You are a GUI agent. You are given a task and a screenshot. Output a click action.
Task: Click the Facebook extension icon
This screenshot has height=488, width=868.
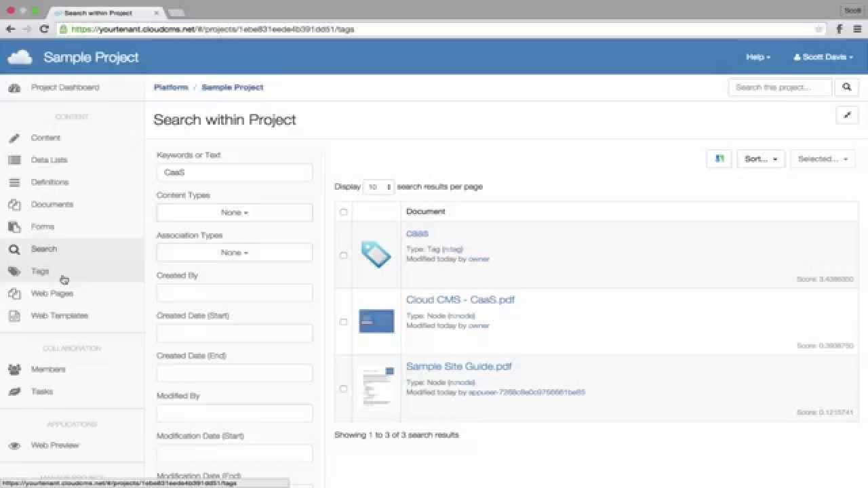(x=839, y=29)
